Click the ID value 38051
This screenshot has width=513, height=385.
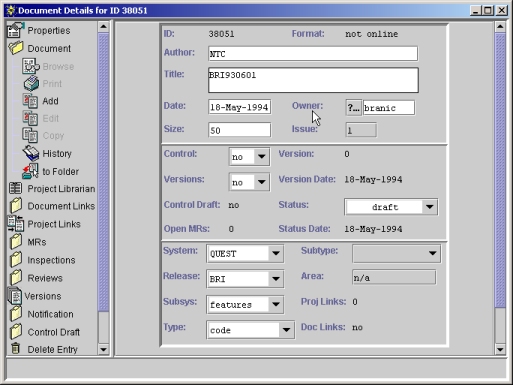tap(221, 34)
